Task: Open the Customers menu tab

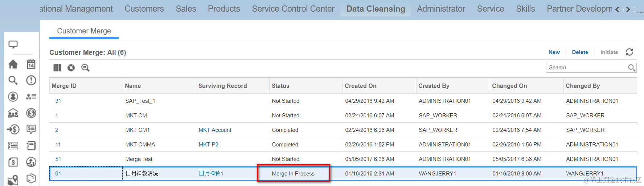Action: 144,9
